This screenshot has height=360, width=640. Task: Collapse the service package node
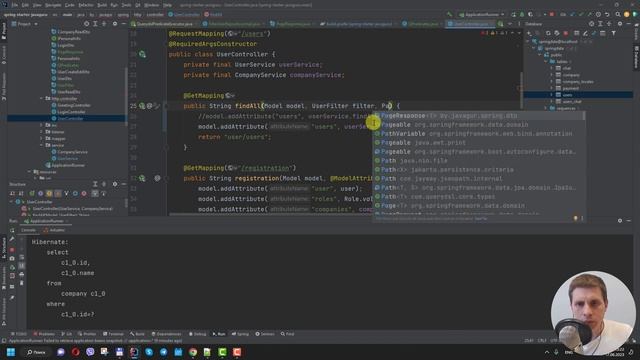pyautogui.click(x=41, y=145)
